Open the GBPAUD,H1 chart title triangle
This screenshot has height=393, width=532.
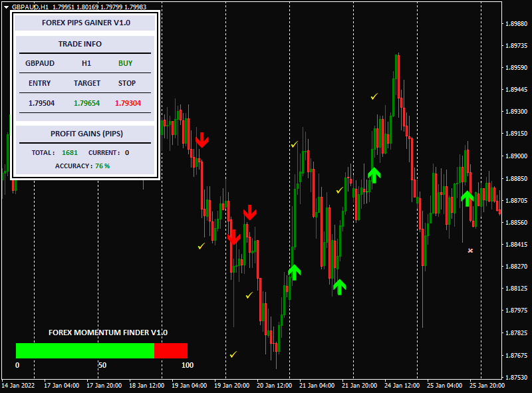[6, 6]
